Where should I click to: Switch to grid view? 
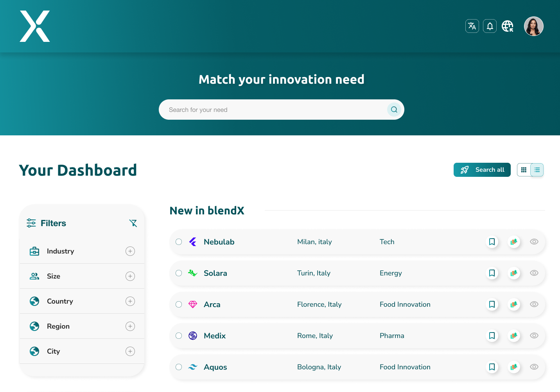click(x=524, y=170)
